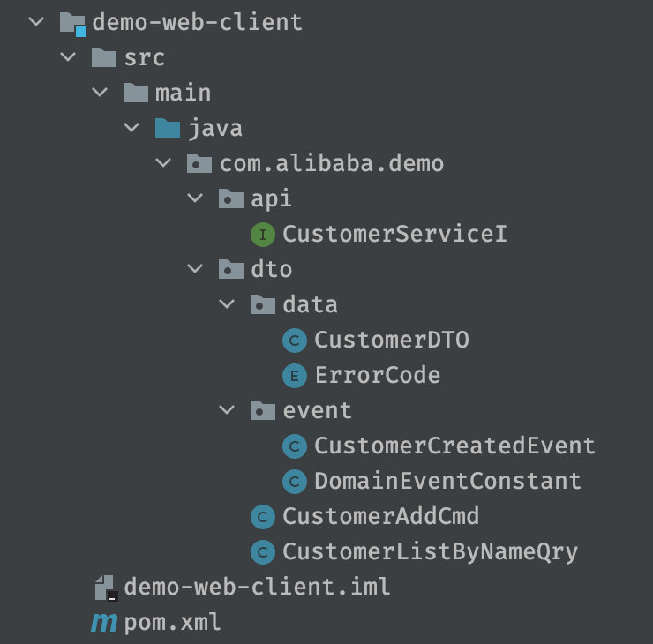Collapse the demo-web-client root node

click(x=36, y=21)
